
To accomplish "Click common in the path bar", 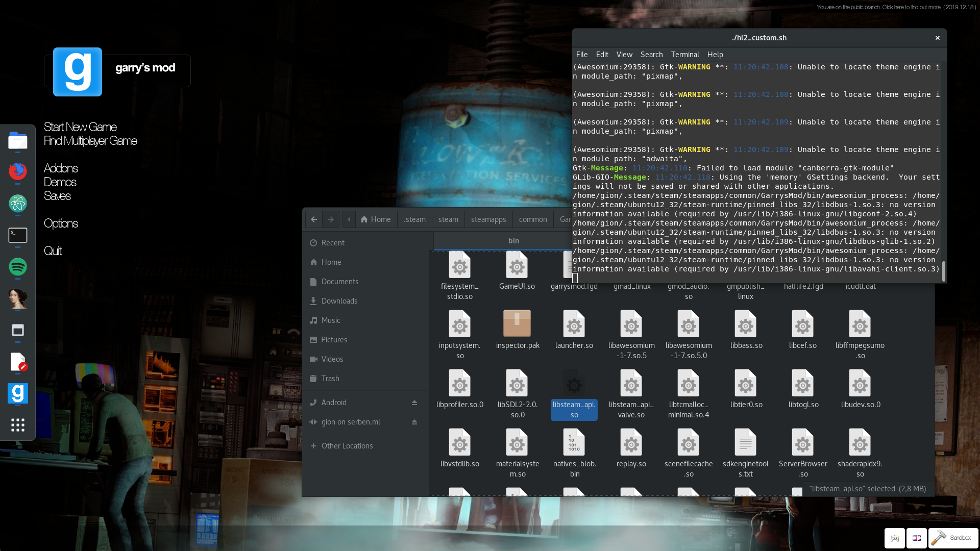I will click(533, 219).
